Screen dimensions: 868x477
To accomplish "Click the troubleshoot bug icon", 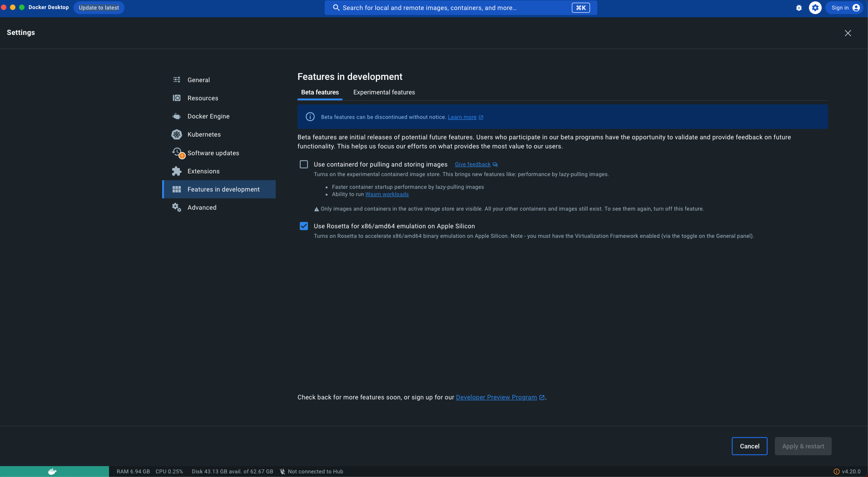I will tap(799, 8).
